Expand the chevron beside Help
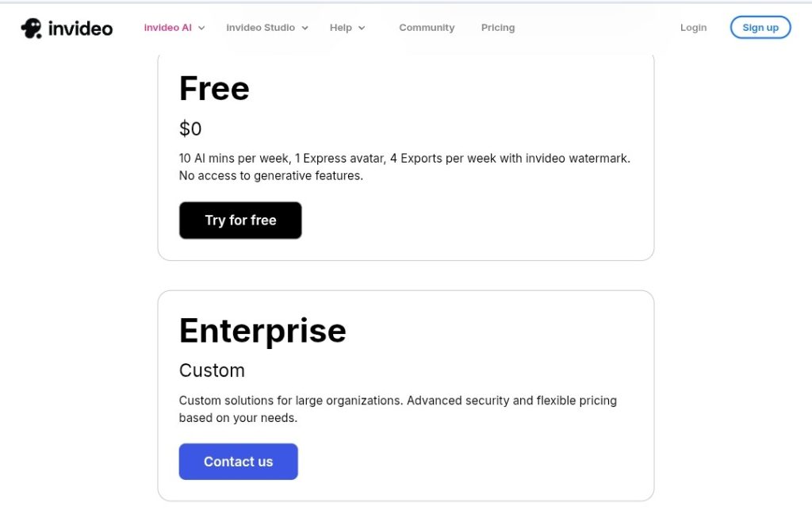Screen dimensions: 812x510 point(362,28)
